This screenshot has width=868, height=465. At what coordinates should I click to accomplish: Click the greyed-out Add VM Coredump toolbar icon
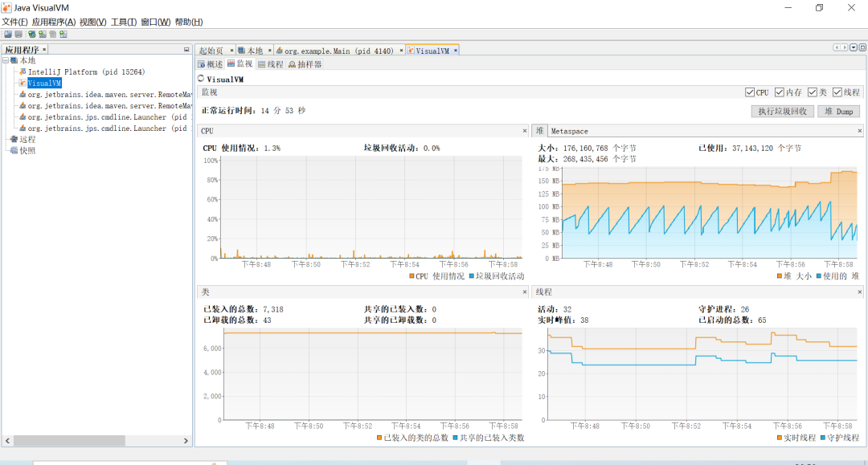point(52,35)
